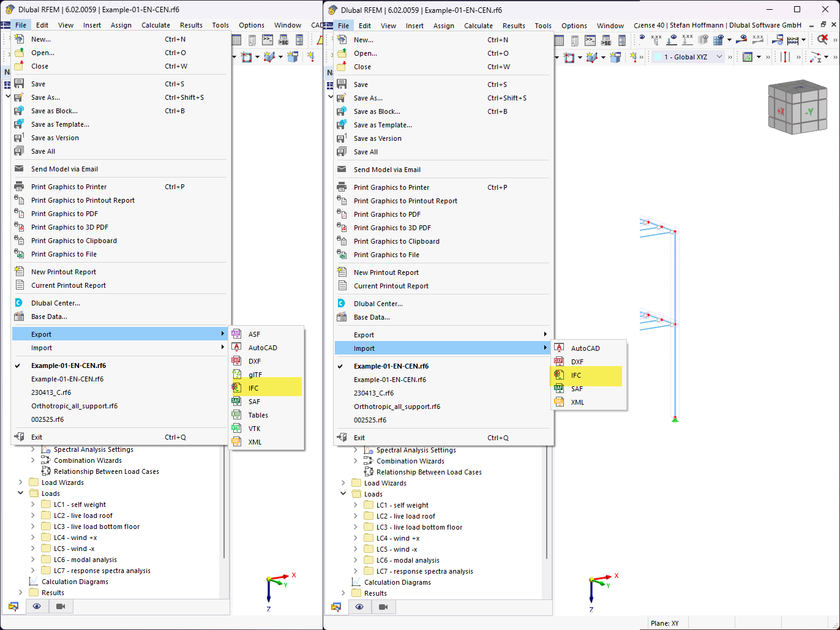Select SAF in the Import submenu

point(576,389)
